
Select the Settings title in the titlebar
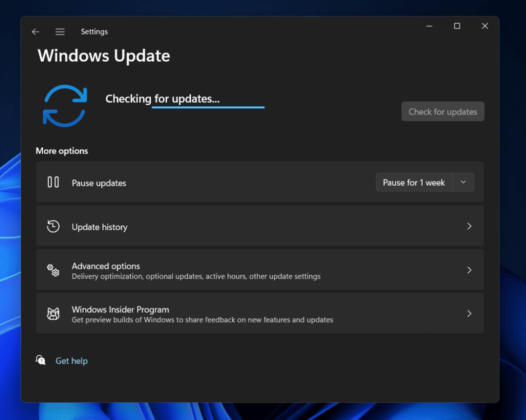tap(94, 31)
